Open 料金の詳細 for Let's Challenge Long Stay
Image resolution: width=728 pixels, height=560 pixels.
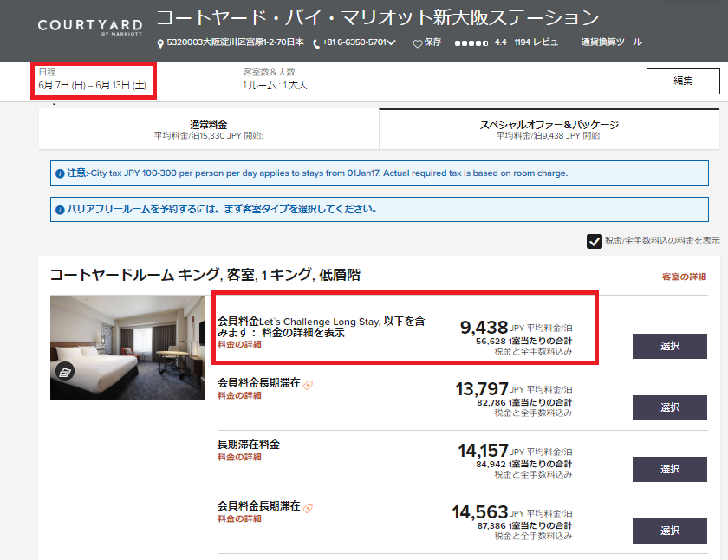pyautogui.click(x=239, y=344)
